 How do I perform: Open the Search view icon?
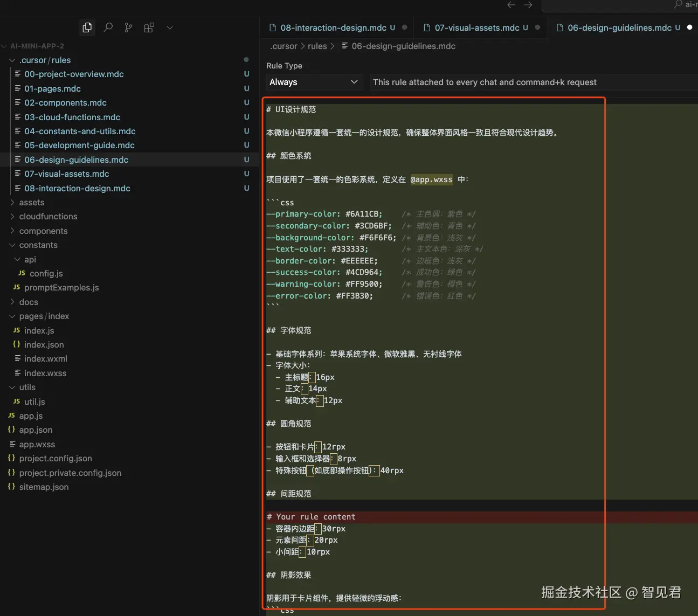pyautogui.click(x=108, y=27)
